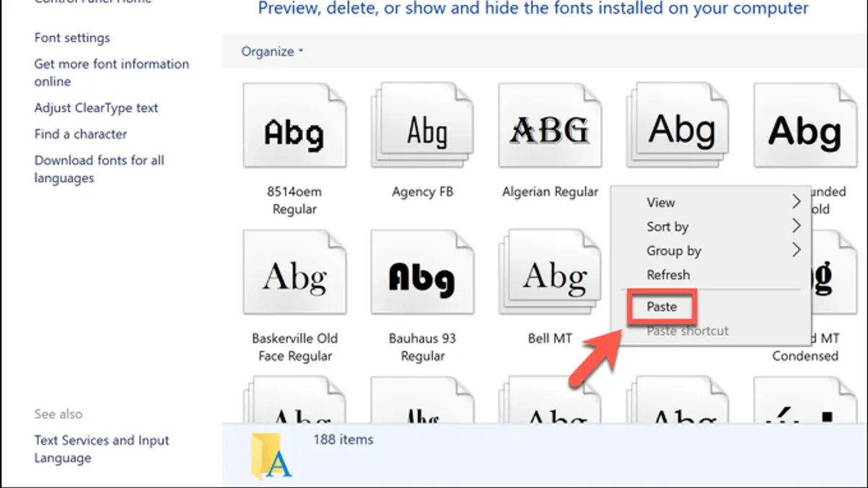Click the font icon partly covered by View menu
The width and height of the screenshot is (868, 488).
pyautogui.click(x=678, y=127)
